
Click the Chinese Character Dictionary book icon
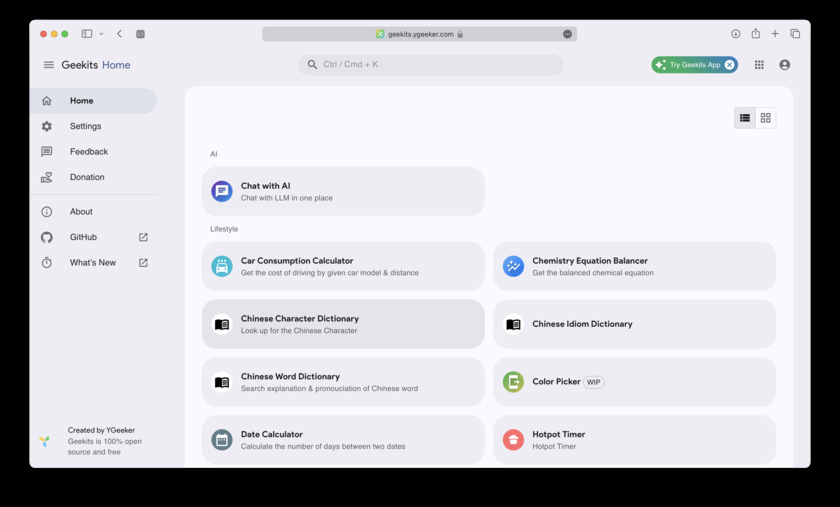click(x=222, y=324)
